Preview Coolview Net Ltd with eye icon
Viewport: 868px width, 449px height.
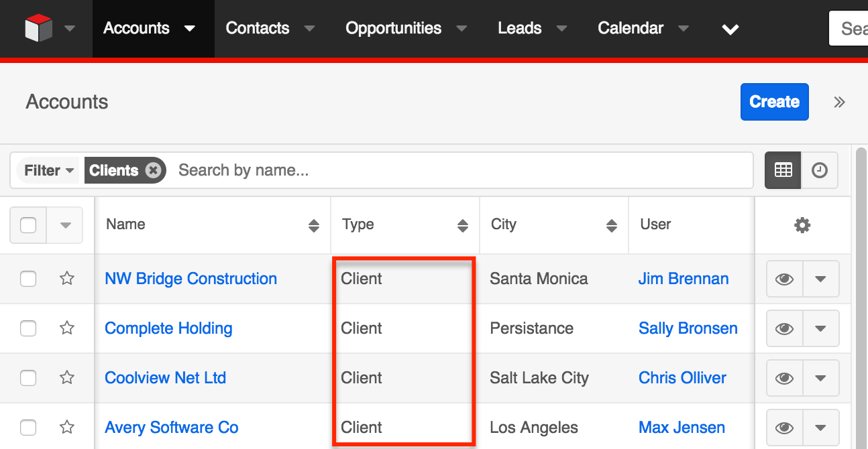point(784,378)
